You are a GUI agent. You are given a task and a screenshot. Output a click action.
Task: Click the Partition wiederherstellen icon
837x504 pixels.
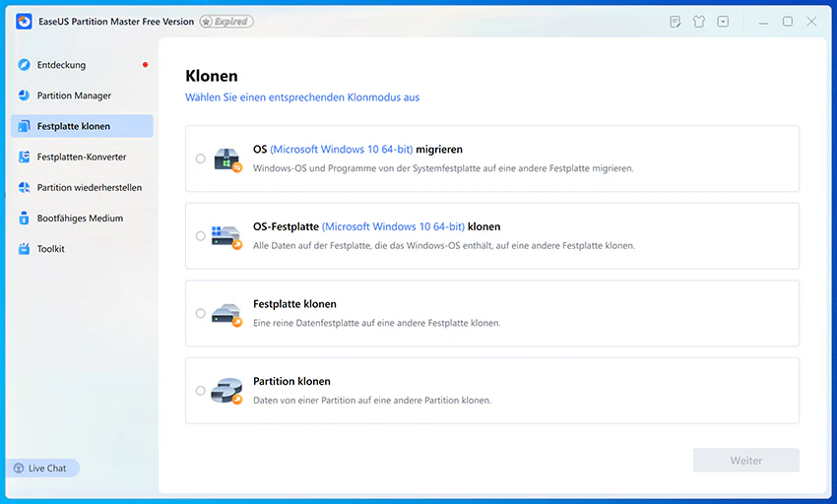click(x=24, y=187)
